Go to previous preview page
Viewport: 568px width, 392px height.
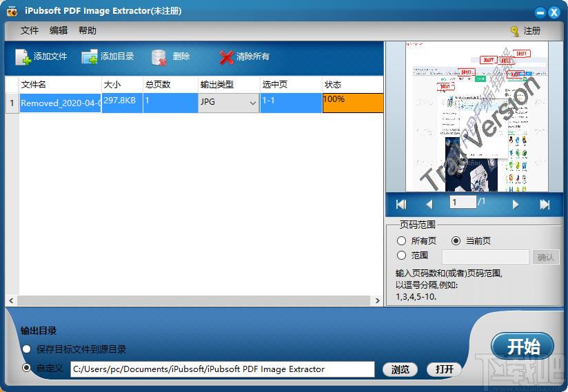429,205
